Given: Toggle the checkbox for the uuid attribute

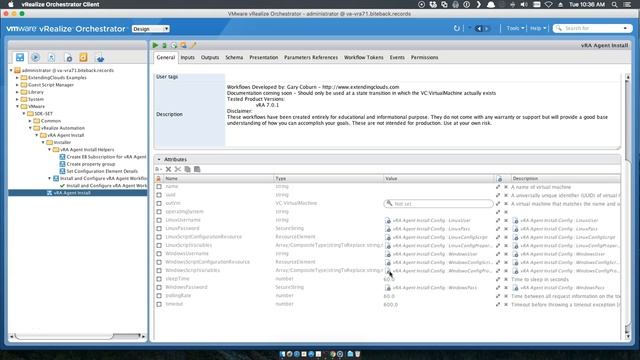Looking at the screenshot, I should pos(159,195).
